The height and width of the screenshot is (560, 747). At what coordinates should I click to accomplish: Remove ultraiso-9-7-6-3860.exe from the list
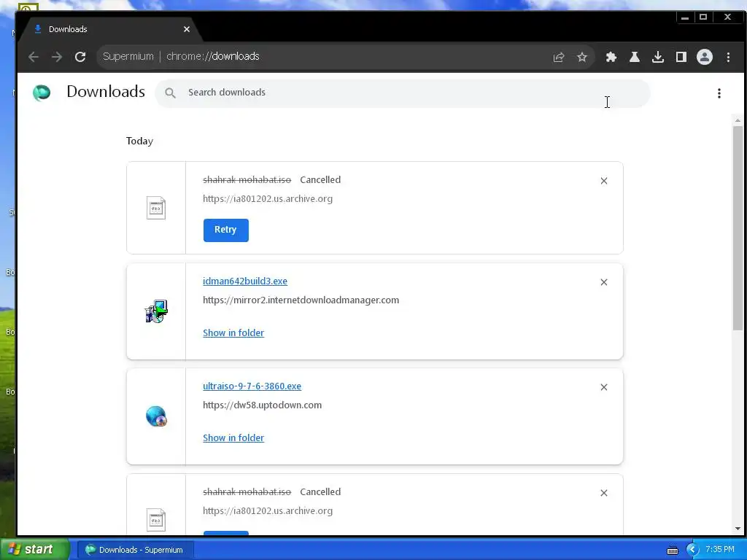(x=603, y=387)
